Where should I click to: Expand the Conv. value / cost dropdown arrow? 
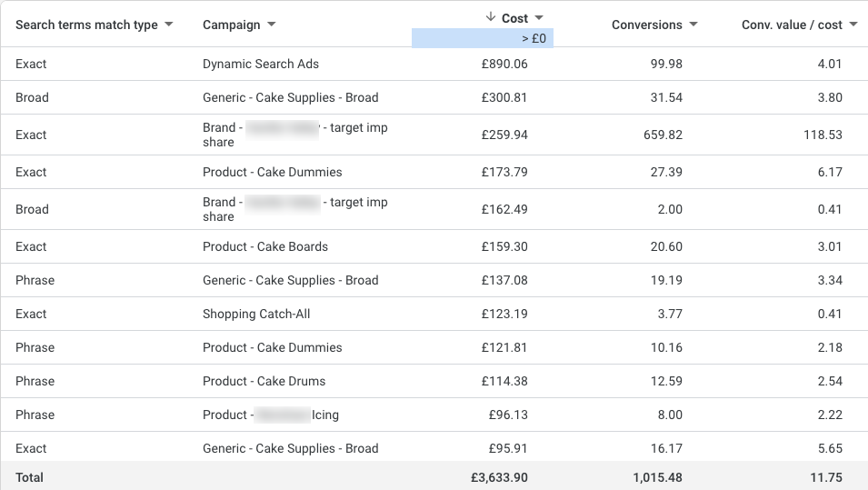(853, 25)
